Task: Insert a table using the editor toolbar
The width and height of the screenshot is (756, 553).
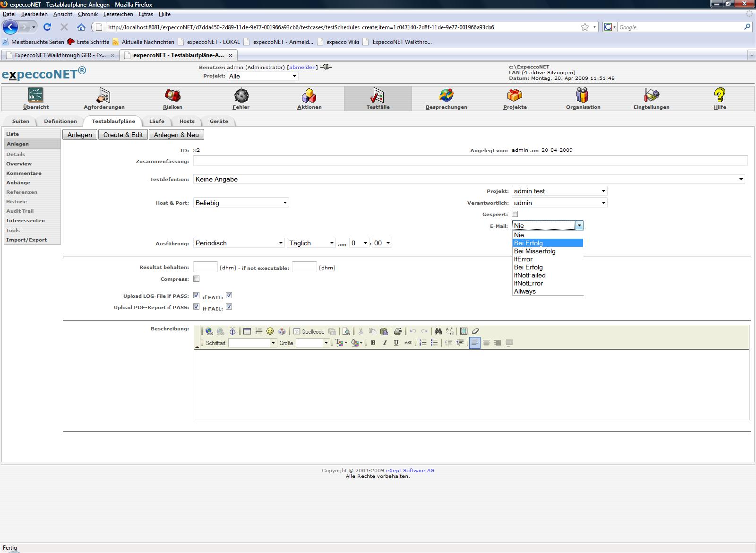Action: pos(247,331)
